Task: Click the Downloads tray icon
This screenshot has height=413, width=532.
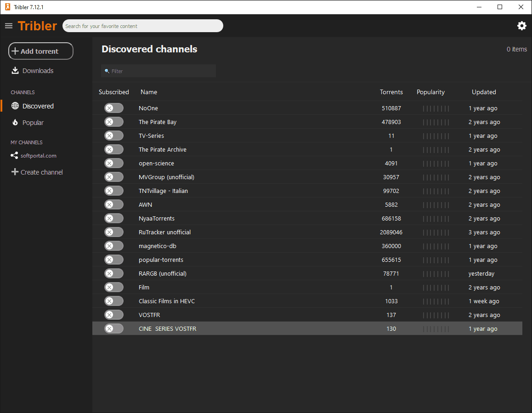Action: pos(15,70)
